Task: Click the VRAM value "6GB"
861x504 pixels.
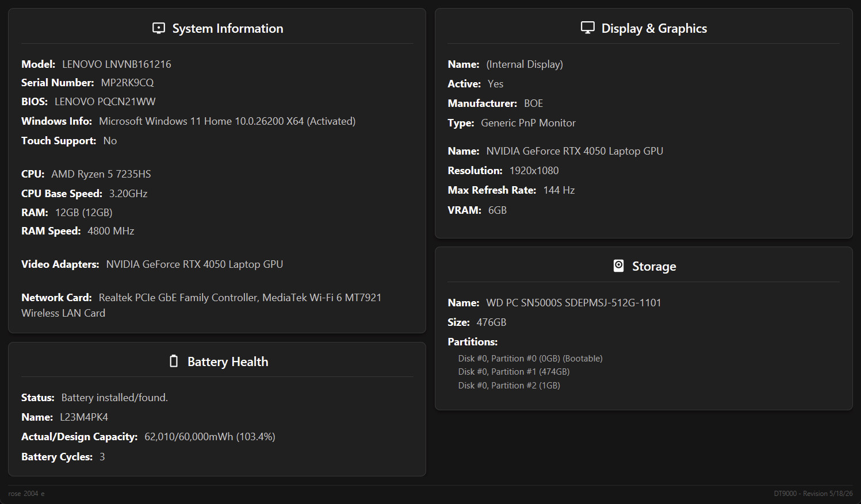Action: (498, 210)
